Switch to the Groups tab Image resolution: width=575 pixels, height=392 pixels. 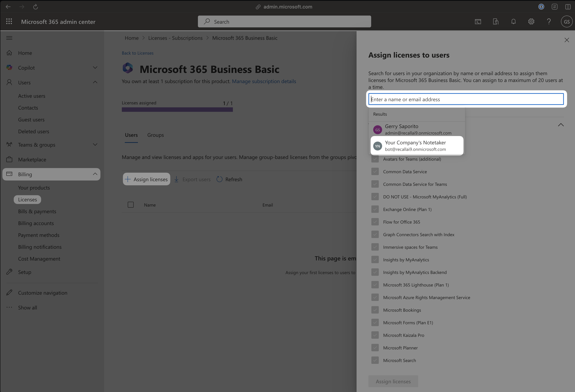[x=155, y=135]
